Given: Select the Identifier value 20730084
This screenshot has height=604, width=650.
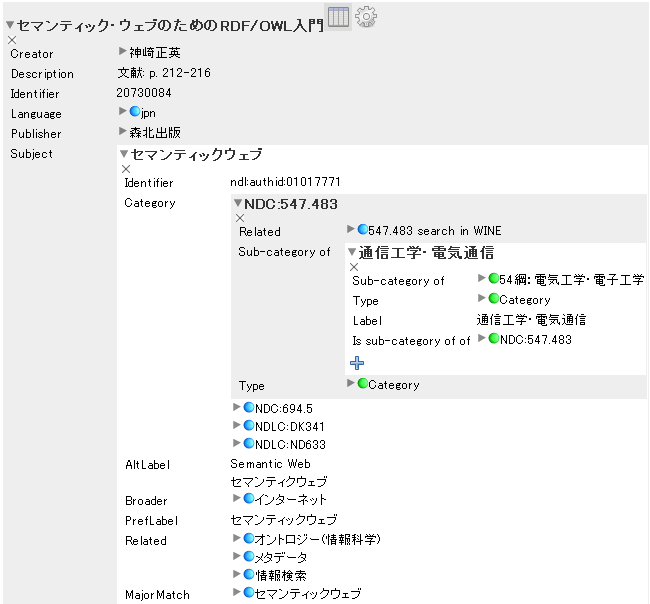Looking at the screenshot, I should (144, 92).
